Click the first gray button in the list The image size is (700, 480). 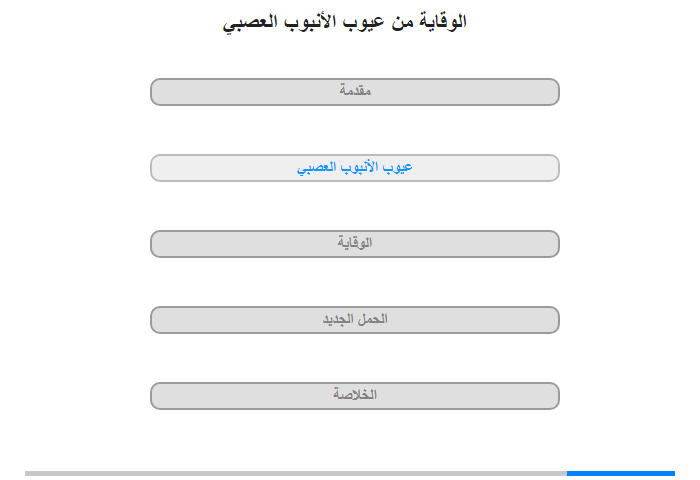tap(354, 92)
